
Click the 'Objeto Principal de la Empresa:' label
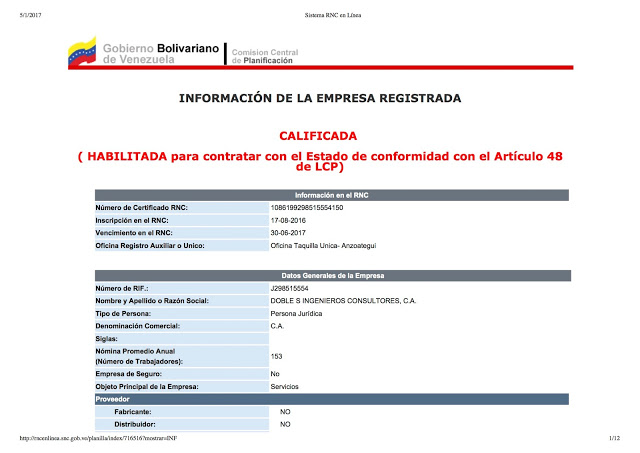tap(147, 386)
